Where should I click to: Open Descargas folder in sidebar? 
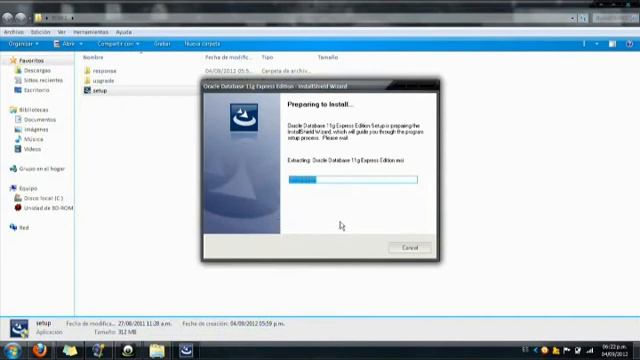pyautogui.click(x=37, y=70)
